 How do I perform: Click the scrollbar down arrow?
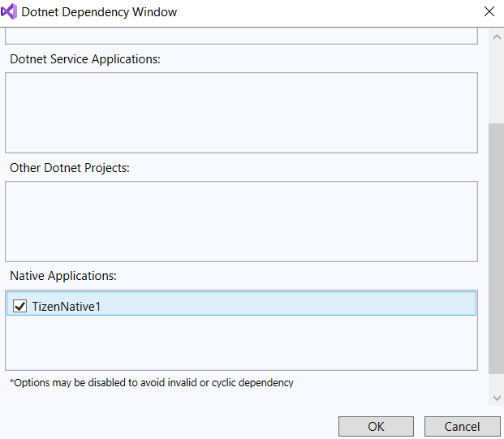[496, 397]
